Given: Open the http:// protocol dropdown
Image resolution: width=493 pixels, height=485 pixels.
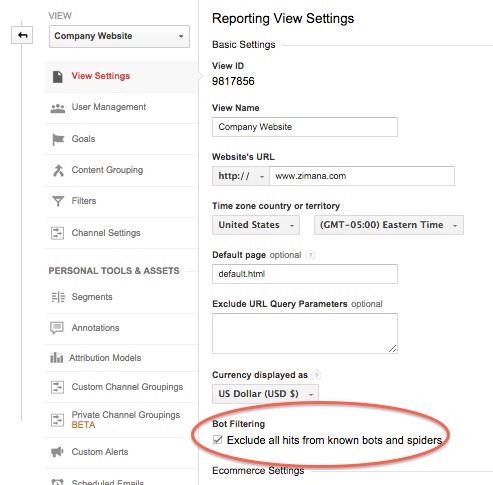Looking at the screenshot, I should (241, 176).
